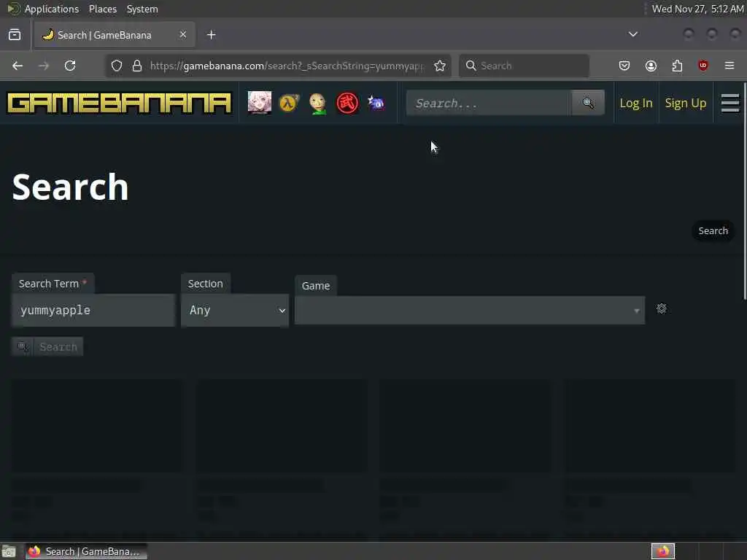This screenshot has width=747, height=560.
Task: Open the blue star game icon in the header
Action: (x=376, y=103)
